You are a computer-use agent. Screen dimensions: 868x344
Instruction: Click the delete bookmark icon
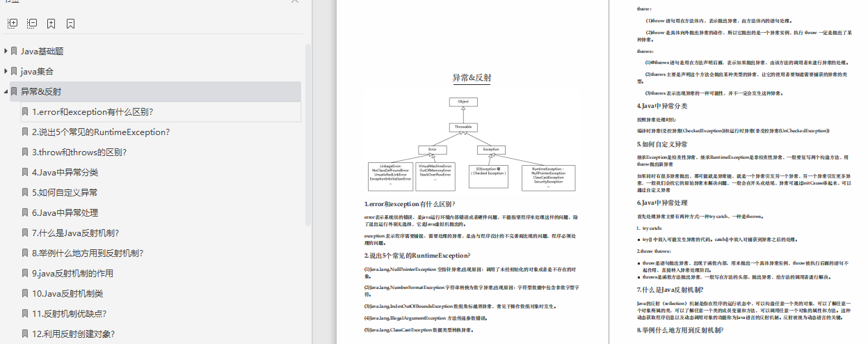pyautogui.click(x=71, y=23)
